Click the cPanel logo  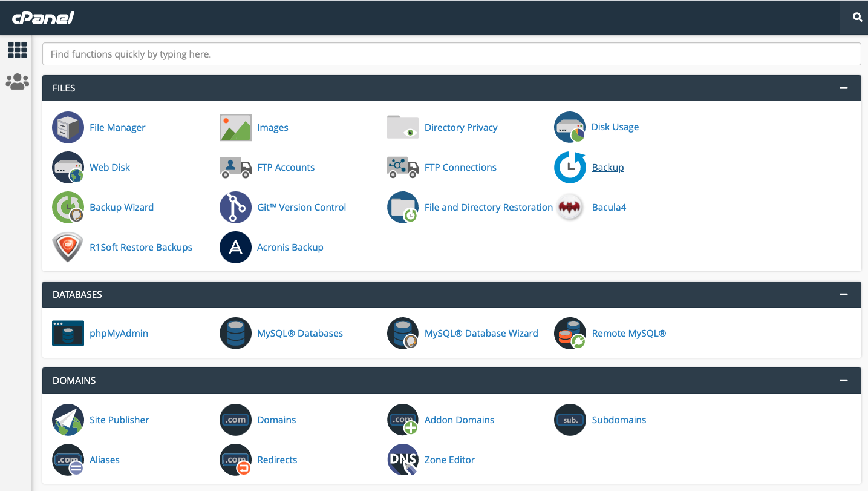(43, 18)
